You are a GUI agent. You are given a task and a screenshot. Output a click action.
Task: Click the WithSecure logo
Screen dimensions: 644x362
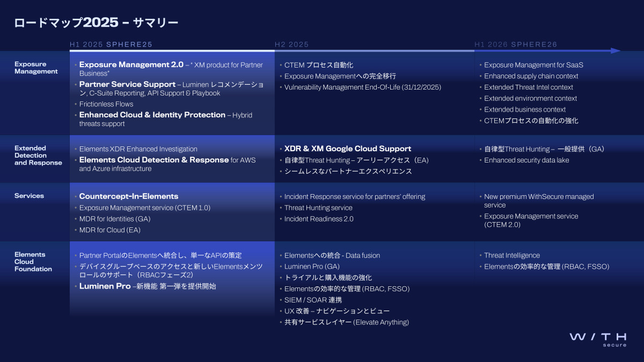[598, 339]
